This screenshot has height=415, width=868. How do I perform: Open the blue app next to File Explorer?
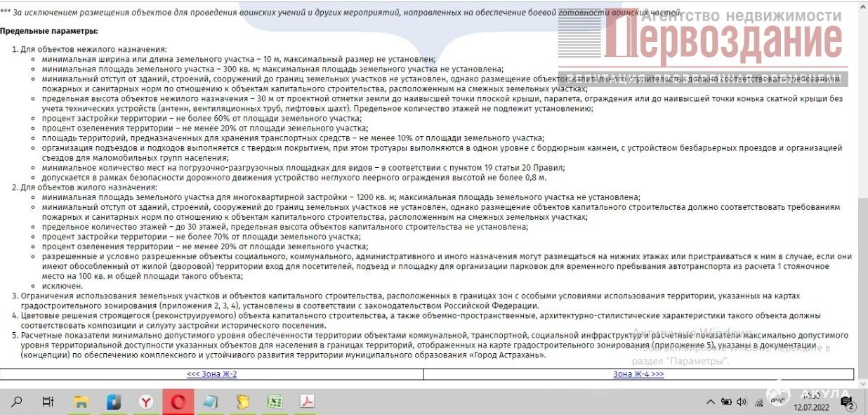pos(114,402)
